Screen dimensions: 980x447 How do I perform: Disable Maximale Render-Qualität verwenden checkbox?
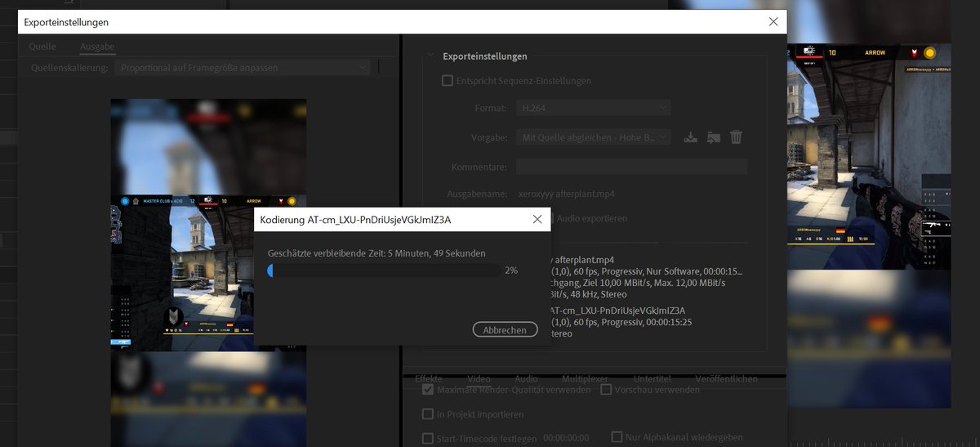click(428, 390)
